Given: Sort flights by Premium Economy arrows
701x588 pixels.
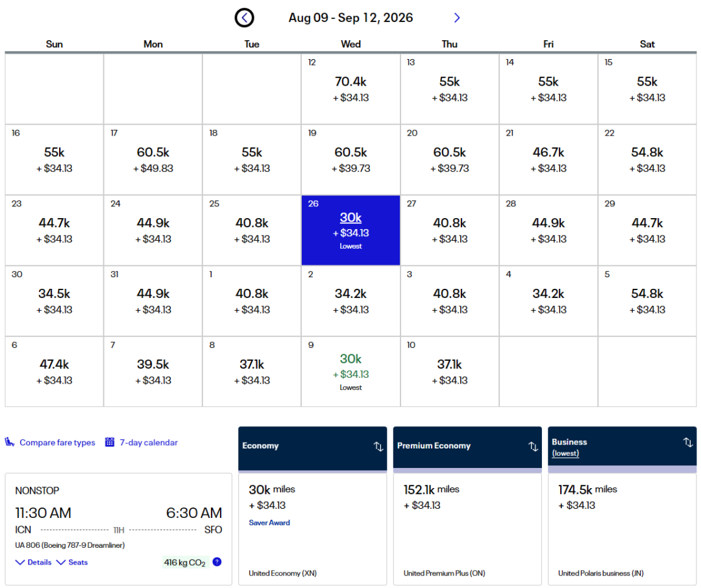Looking at the screenshot, I should pyautogui.click(x=533, y=447).
